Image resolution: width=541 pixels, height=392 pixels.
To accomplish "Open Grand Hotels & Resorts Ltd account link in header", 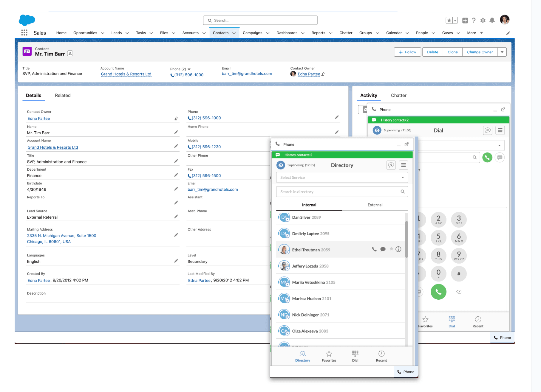I will tap(126, 74).
